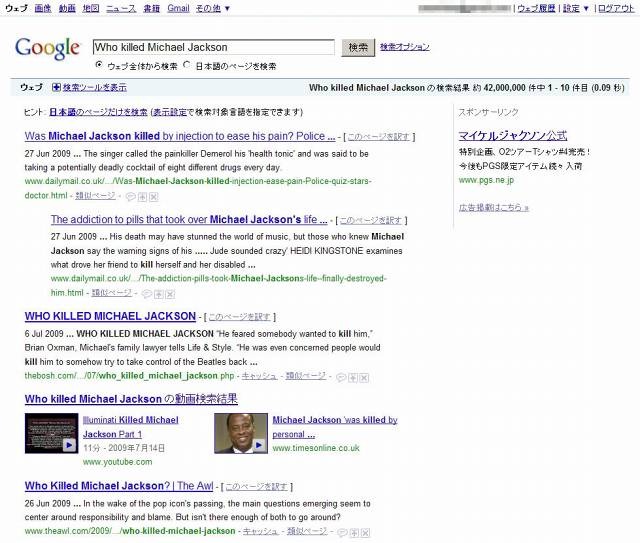Click 類似ページ for him.html dailymail result
Viewport: 640px width, 543px height.
111,293
